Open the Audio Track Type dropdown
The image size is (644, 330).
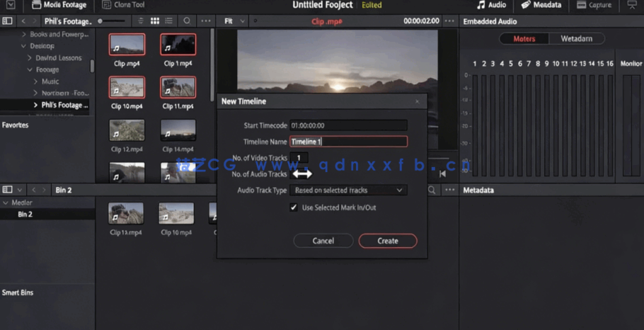pyautogui.click(x=348, y=190)
